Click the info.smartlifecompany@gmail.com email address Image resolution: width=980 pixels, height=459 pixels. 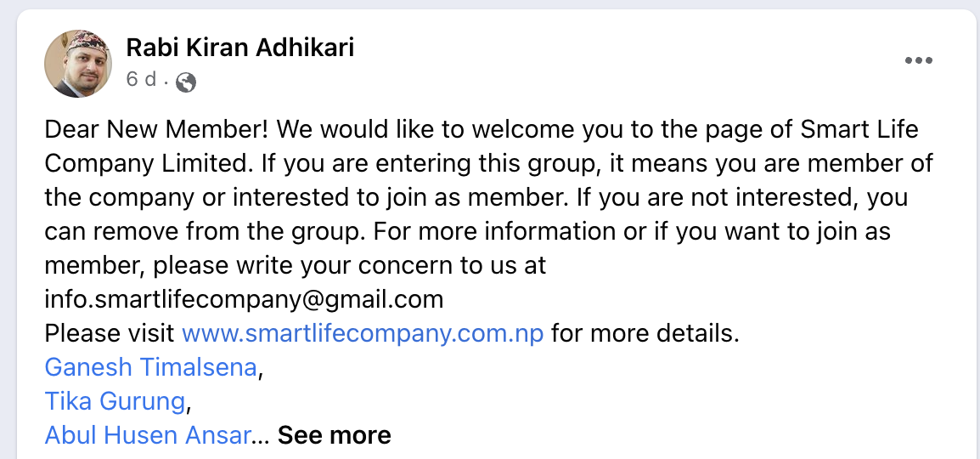[244, 299]
